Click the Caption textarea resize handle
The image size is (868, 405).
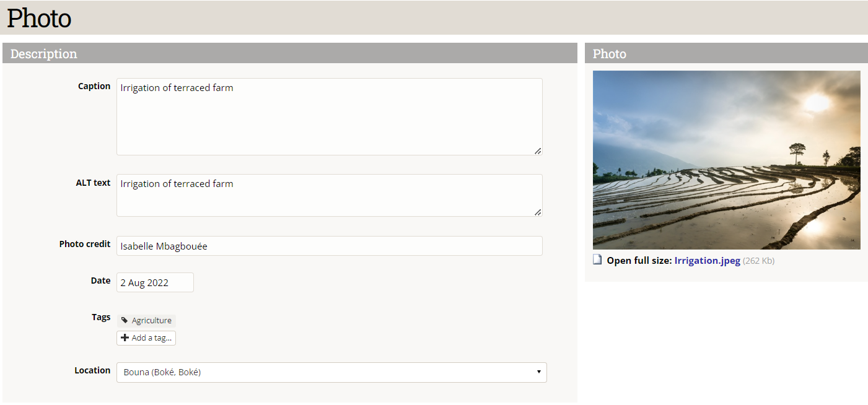pos(537,150)
